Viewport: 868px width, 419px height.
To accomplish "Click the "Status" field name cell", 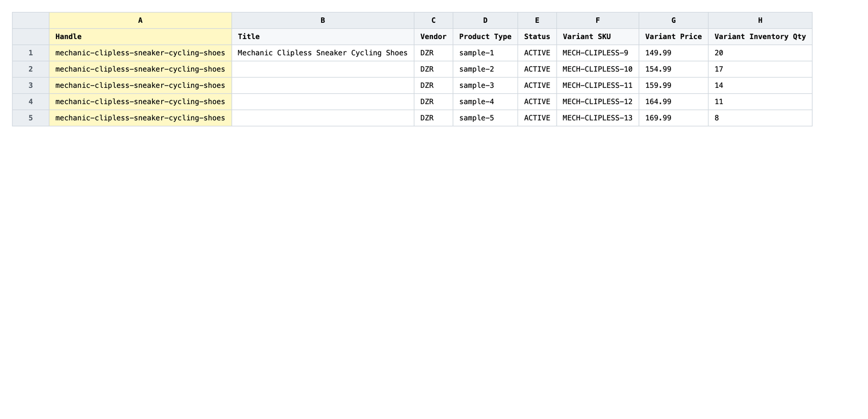I will (537, 37).
